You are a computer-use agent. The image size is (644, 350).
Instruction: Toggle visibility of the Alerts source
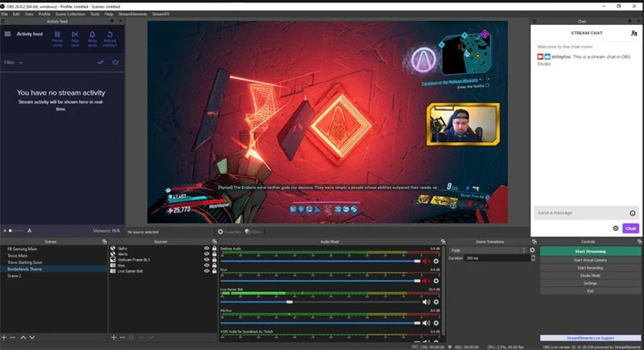(x=207, y=254)
